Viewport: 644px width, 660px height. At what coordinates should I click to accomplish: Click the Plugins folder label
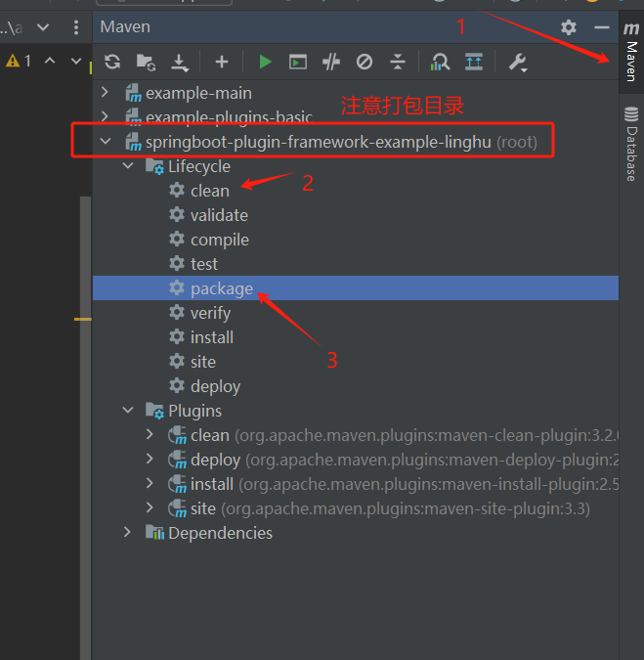(x=194, y=411)
